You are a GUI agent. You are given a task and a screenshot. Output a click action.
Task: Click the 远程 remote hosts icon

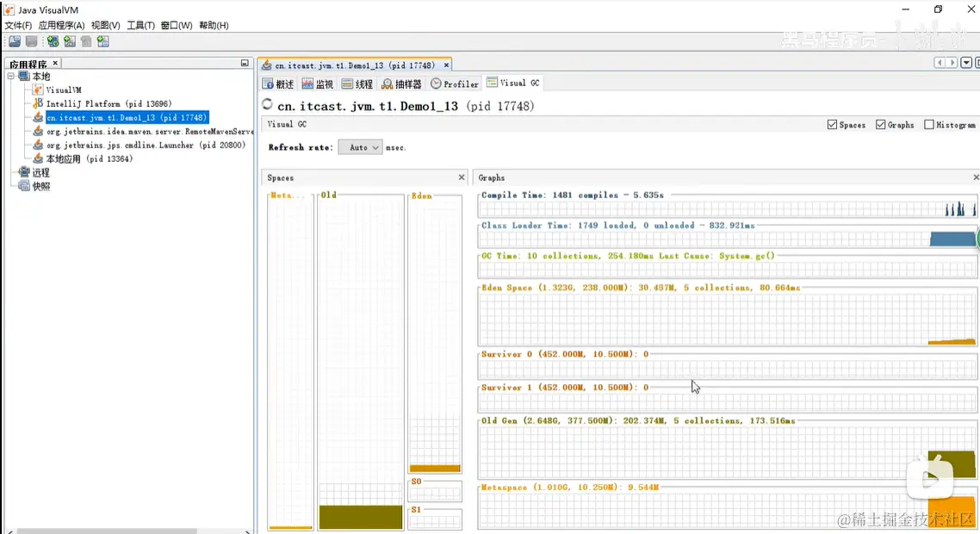(x=24, y=172)
